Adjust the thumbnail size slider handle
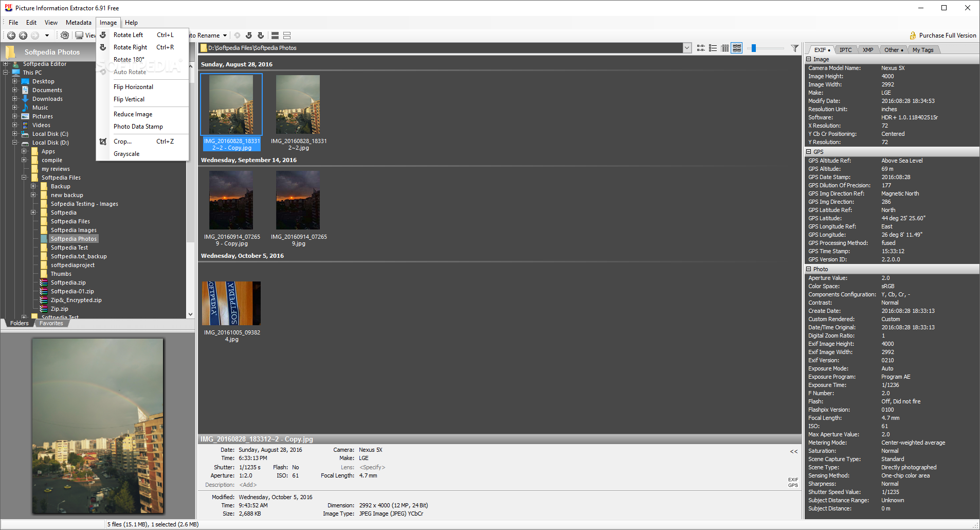The height and width of the screenshot is (530, 980). pyautogui.click(x=753, y=48)
